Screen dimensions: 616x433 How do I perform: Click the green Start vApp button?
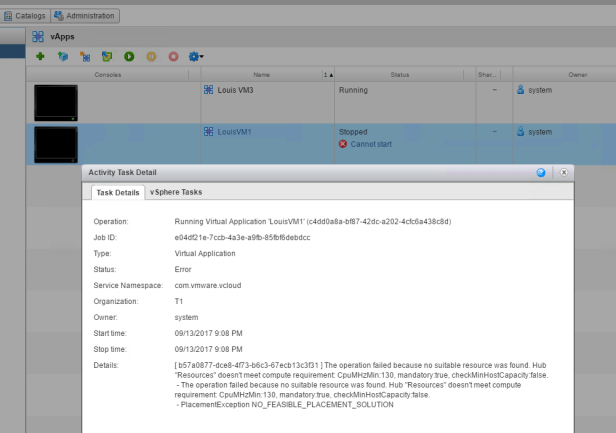129,57
